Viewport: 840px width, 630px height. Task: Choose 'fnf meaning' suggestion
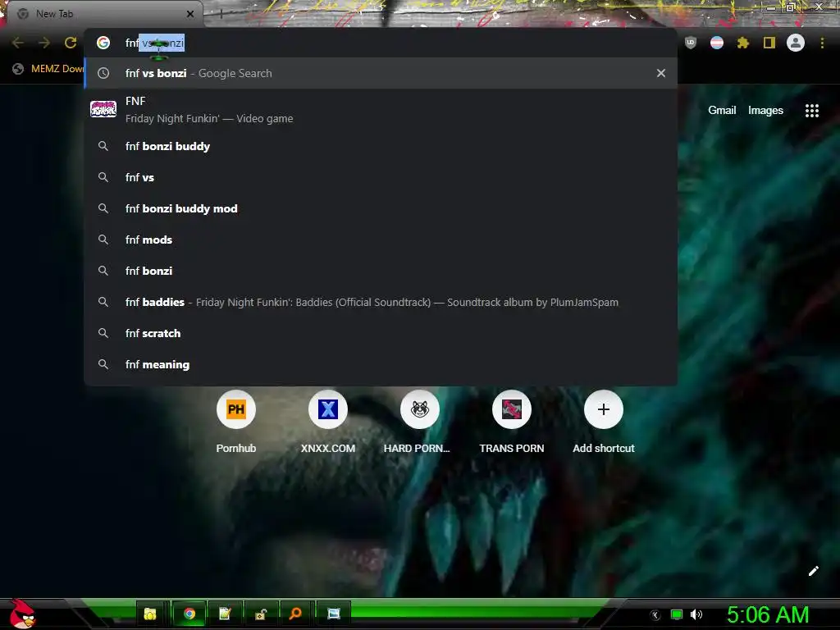click(381, 364)
